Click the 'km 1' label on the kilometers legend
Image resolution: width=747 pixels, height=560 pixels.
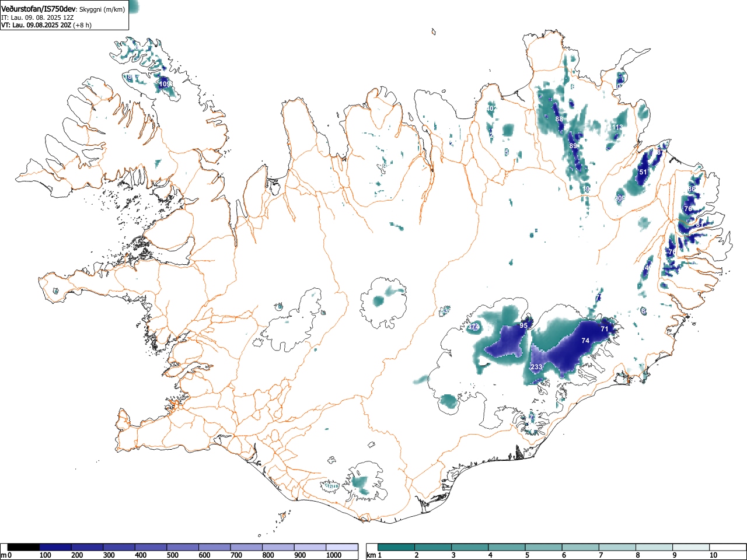(x=373, y=555)
